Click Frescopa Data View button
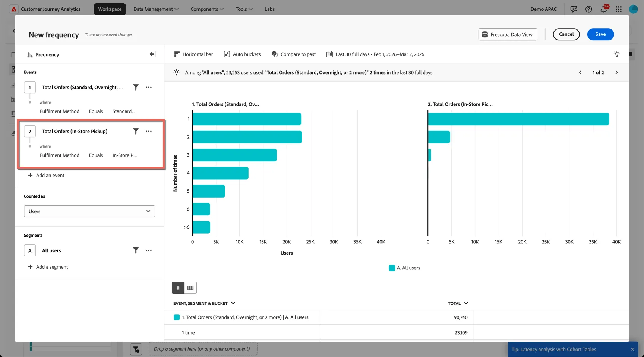This screenshot has height=357, width=644. pyautogui.click(x=508, y=34)
